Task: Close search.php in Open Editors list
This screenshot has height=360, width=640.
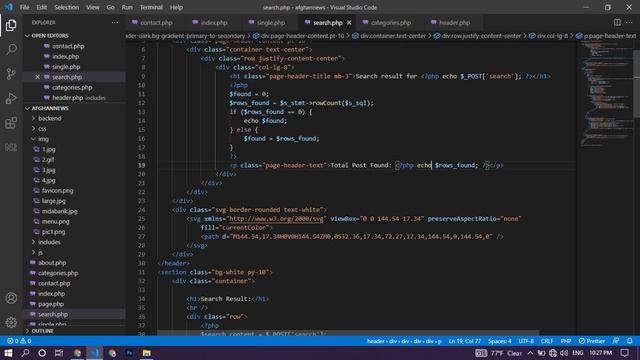Action: point(38,77)
